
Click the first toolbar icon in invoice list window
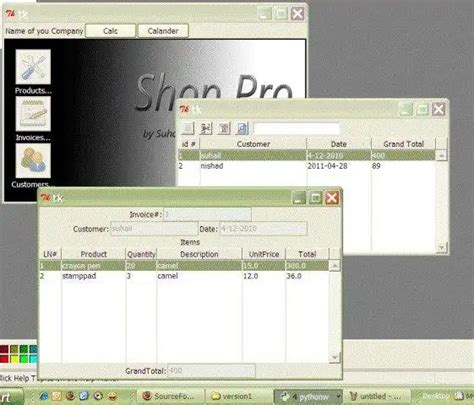(188, 128)
